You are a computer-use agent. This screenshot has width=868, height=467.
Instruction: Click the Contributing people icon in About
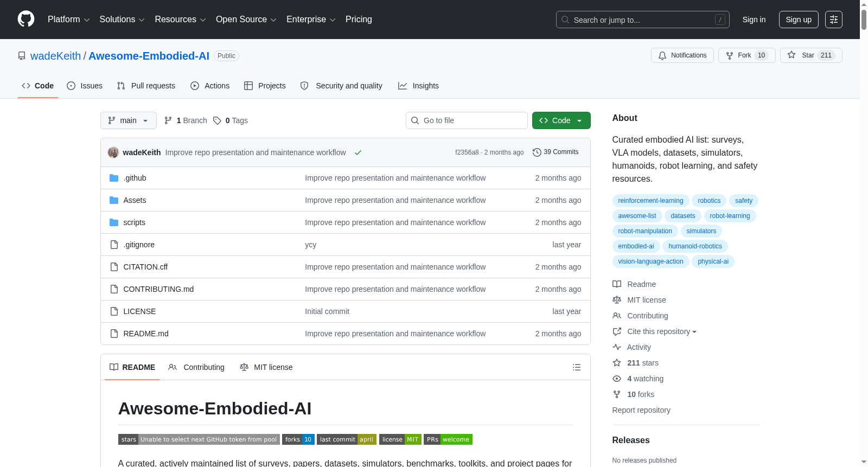[x=617, y=316]
